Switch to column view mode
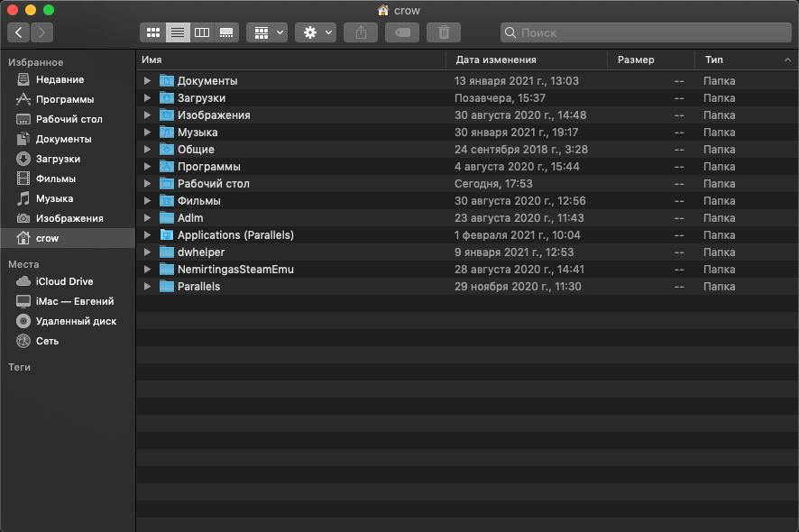799x532 pixels. coord(202,32)
